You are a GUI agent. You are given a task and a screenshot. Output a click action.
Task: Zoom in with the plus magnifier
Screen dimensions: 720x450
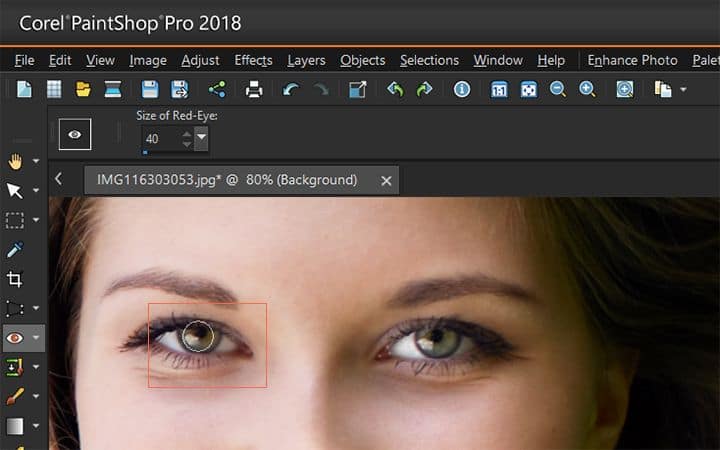(x=587, y=89)
